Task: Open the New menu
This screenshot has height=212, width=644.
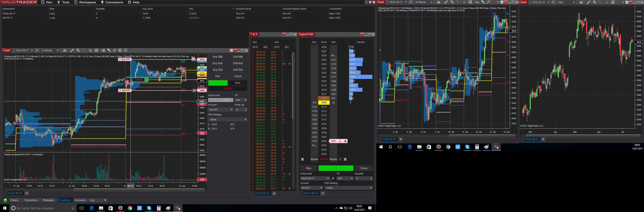Action: (47, 2)
